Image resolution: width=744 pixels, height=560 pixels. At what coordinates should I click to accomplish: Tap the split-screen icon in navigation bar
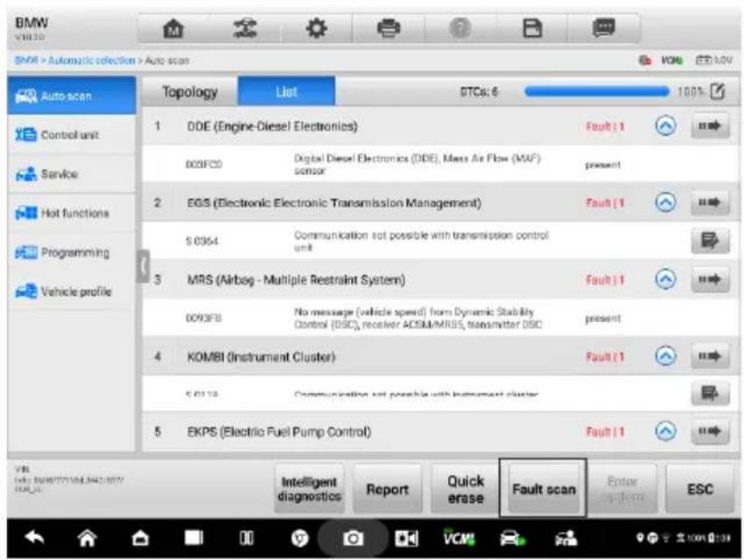(x=246, y=538)
